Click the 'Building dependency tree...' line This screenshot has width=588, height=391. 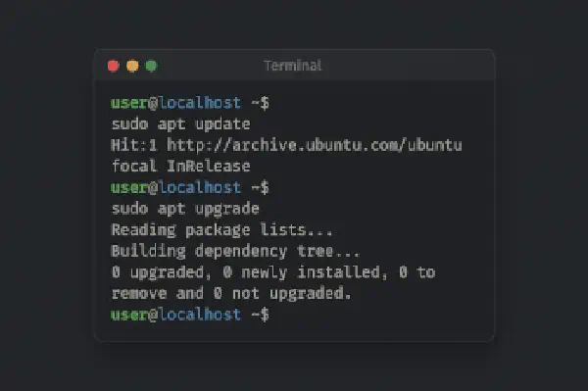tap(235, 251)
